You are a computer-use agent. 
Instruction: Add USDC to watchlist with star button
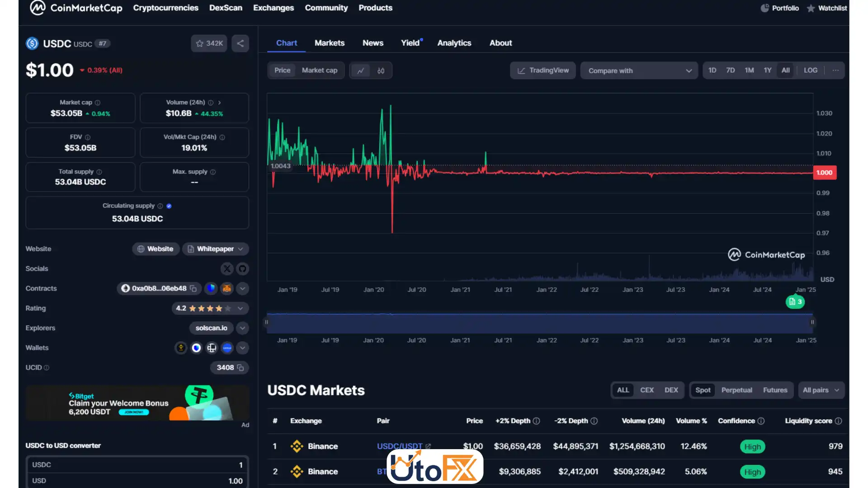click(x=209, y=43)
